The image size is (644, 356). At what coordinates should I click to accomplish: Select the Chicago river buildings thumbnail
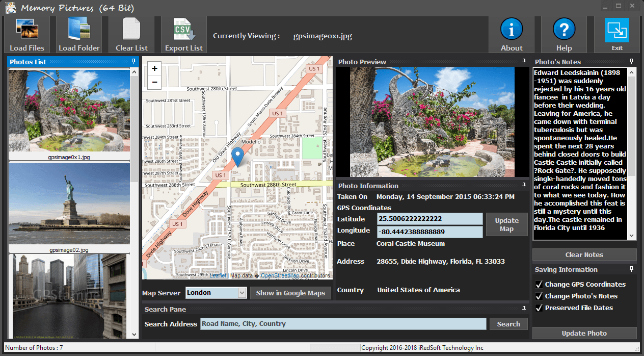click(69, 296)
